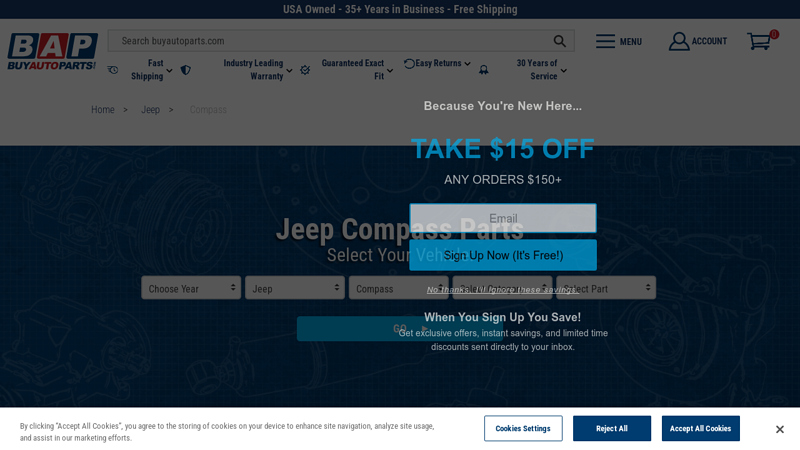Expand Industry Leading Warranty dropdown
Viewport: 800px width, 450px height.
click(x=289, y=70)
